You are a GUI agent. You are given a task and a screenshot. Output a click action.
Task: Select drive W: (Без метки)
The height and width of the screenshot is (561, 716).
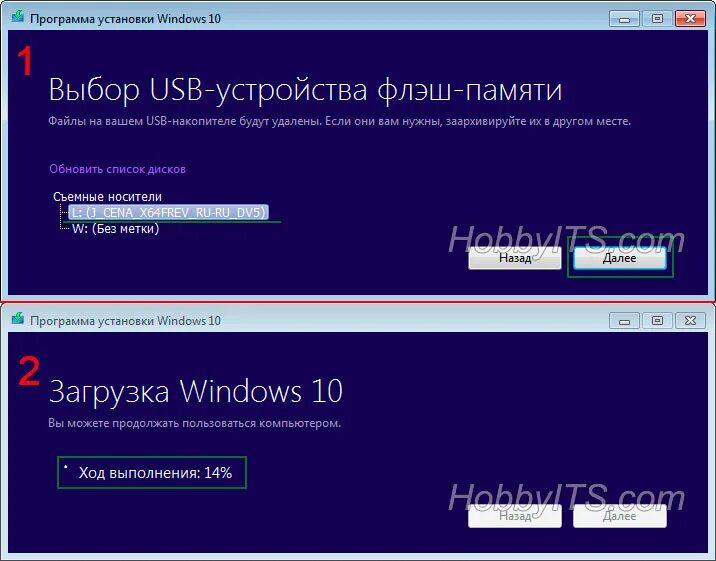[116, 229]
